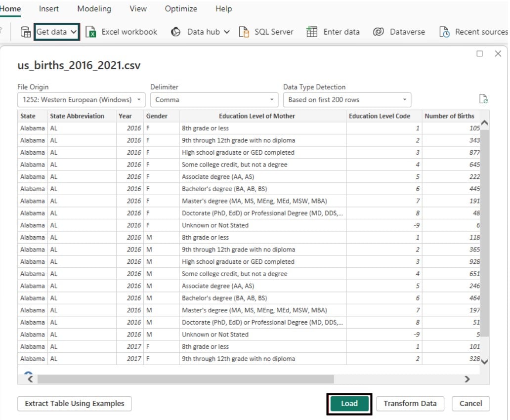The height and width of the screenshot is (420, 510).
Task: Refresh the preview with the file-refresh icon
Action: (483, 98)
